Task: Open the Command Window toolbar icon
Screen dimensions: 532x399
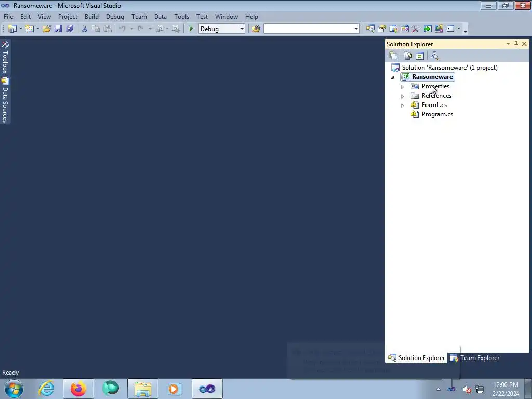Action: [450, 29]
